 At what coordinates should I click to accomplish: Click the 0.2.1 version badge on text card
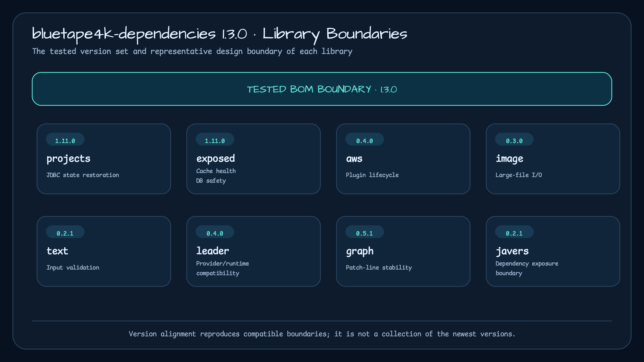tap(65, 232)
